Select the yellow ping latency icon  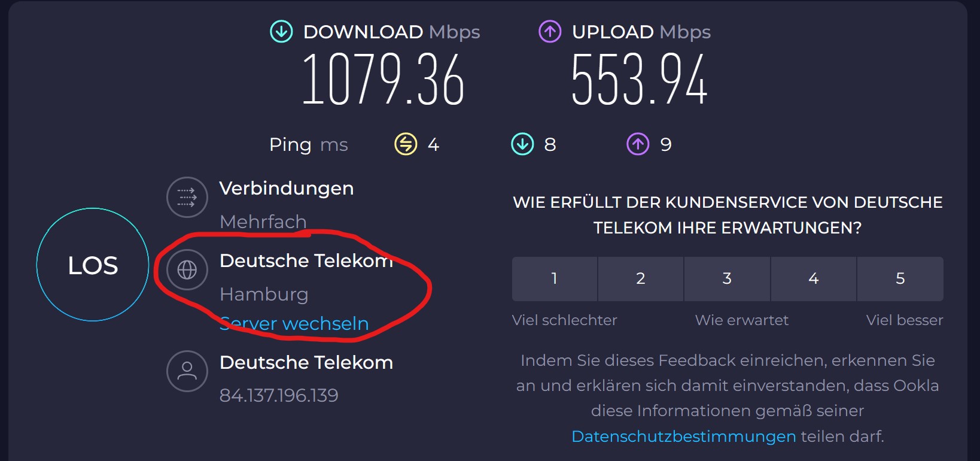(405, 144)
